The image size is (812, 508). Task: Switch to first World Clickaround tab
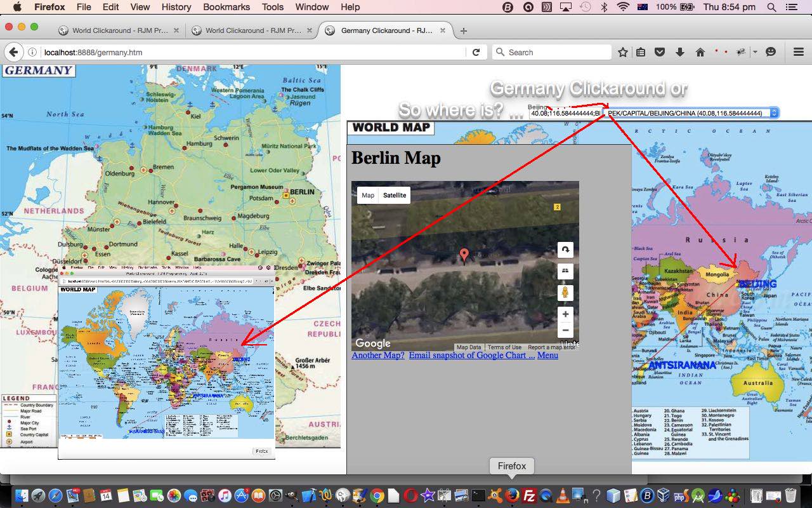pos(119,30)
